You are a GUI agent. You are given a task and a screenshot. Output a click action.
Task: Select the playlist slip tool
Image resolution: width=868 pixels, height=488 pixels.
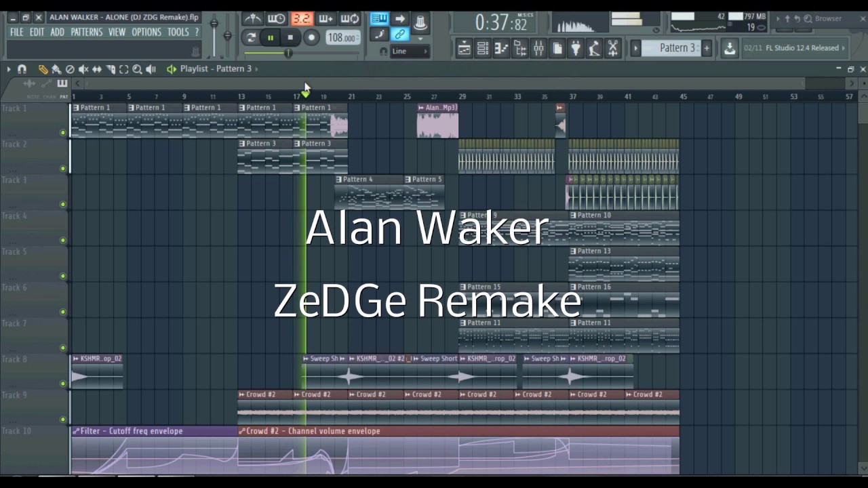pyautogui.click(x=97, y=69)
